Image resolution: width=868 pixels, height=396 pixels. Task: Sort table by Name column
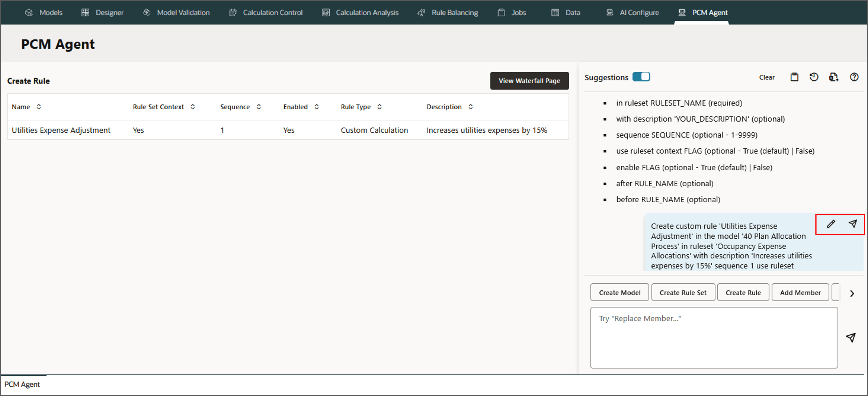(39, 107)
